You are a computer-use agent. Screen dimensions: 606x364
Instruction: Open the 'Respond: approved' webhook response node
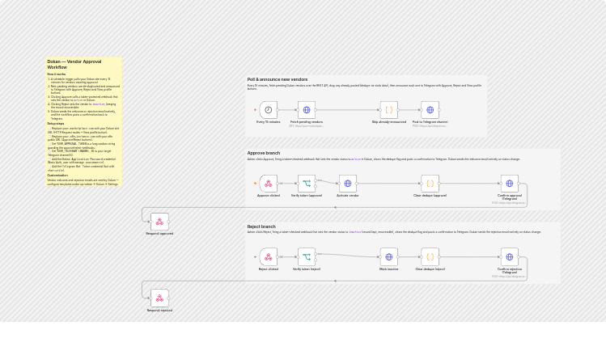pyautogui.click(x=159, y=222)
